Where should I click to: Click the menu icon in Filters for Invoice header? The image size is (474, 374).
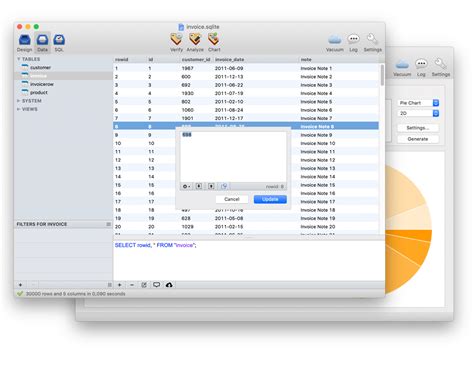tap(108, 224)
